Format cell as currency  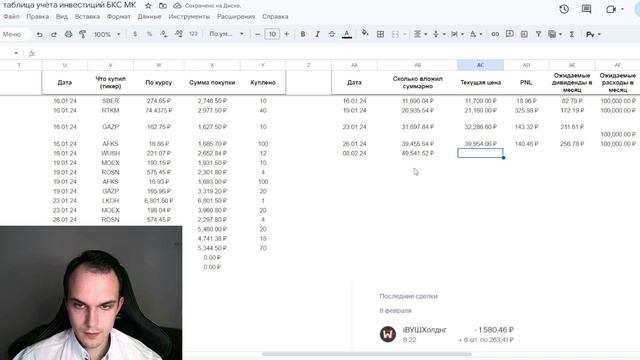coord(135,35)
